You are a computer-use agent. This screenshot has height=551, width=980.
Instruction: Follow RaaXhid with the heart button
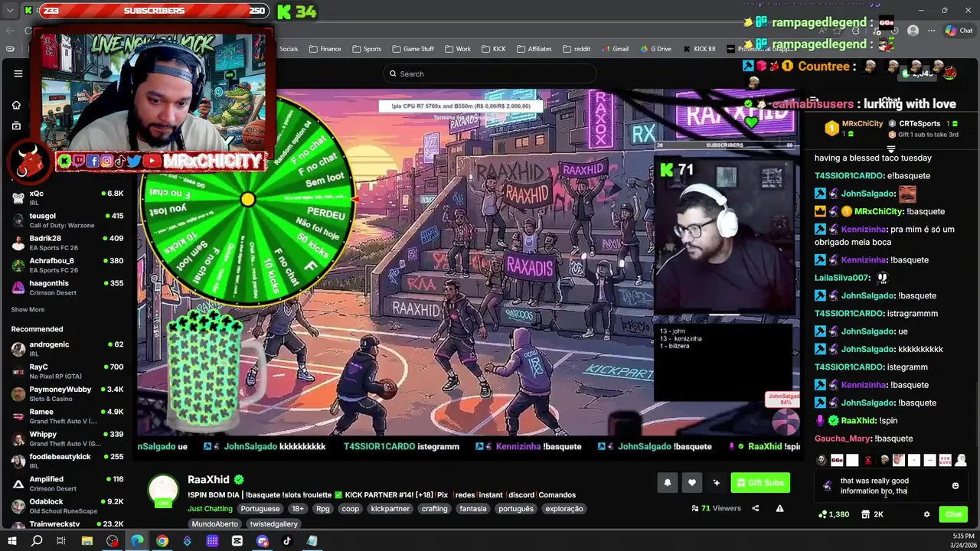click(x=691, y=482)
